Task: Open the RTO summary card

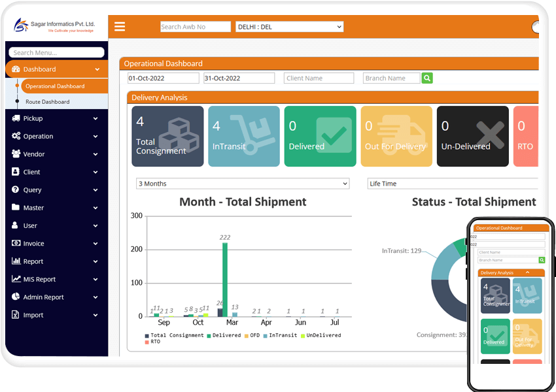Action: (x=525, y=137)
